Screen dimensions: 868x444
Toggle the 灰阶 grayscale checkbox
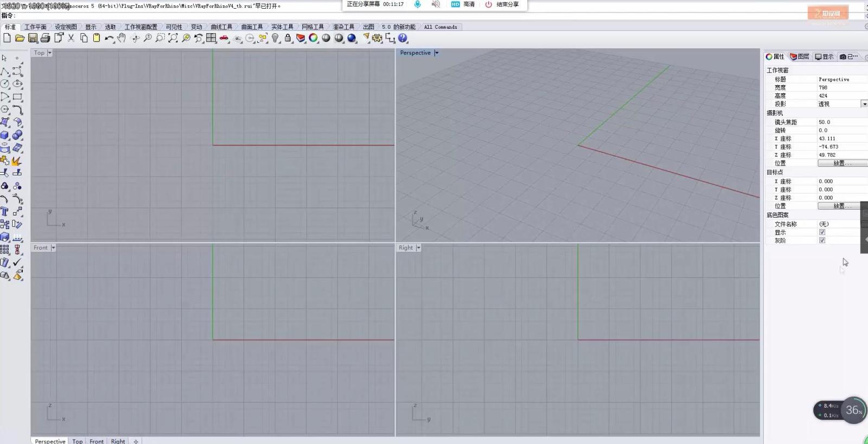pos(822,240)
